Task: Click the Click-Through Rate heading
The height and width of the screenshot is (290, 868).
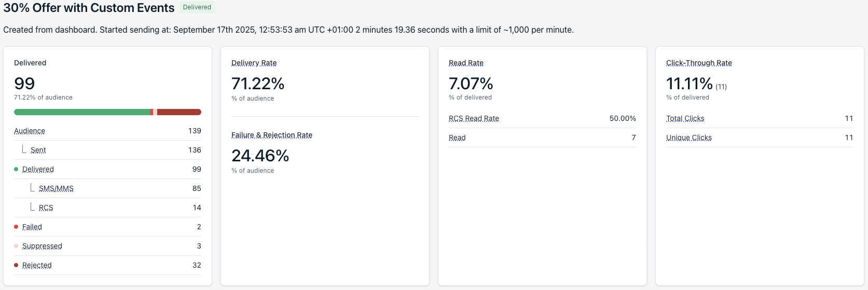Action: (x=699, y=63)
